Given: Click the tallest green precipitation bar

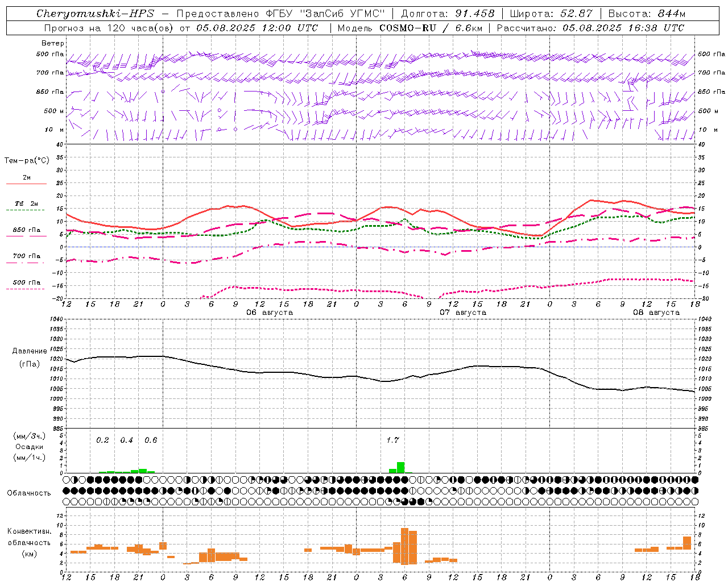Looking at the screenshot, I should (x=401, y=467).
